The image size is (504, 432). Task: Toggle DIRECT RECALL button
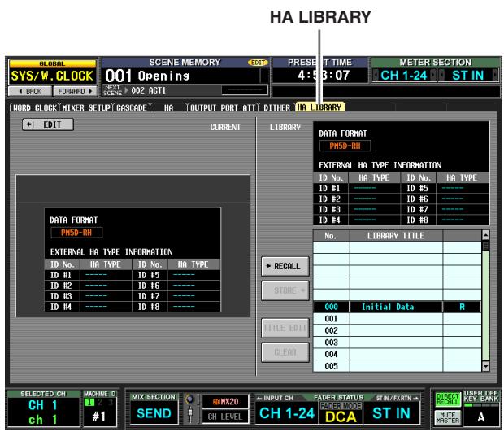pos(447,399)
